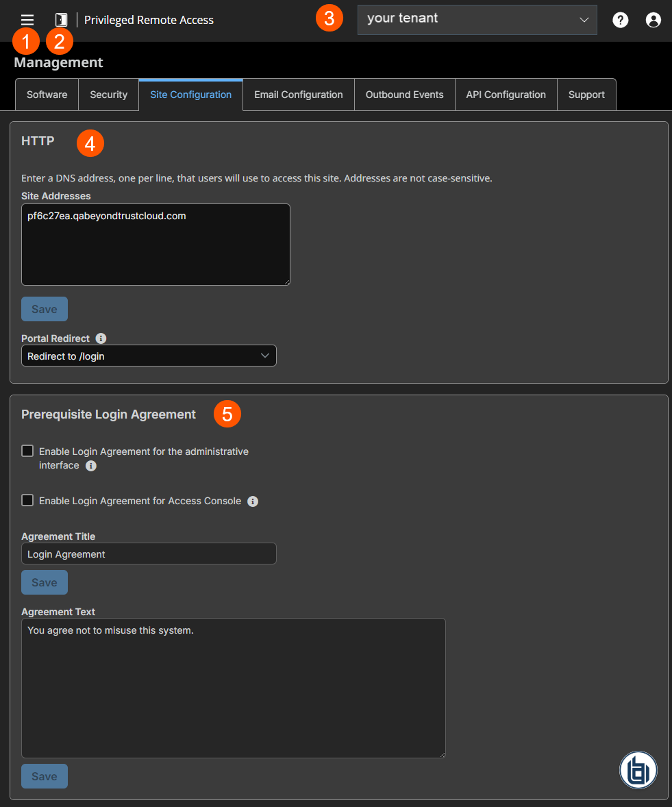The height and width of the screenshot is (807, 672).
Task: Save the Agreement Title
Action: coord(44,582)
